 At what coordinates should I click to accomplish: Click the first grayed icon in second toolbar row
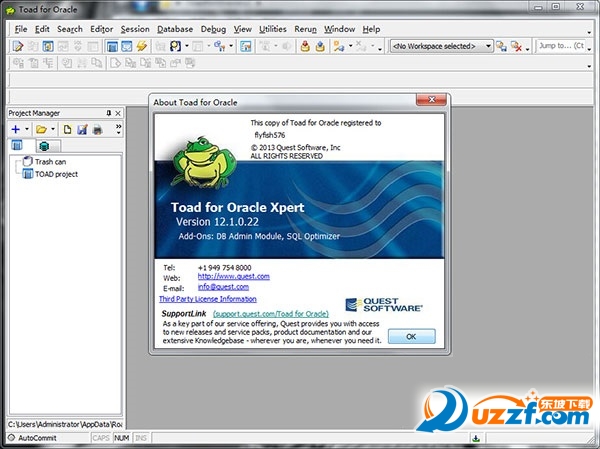[18, 63]
